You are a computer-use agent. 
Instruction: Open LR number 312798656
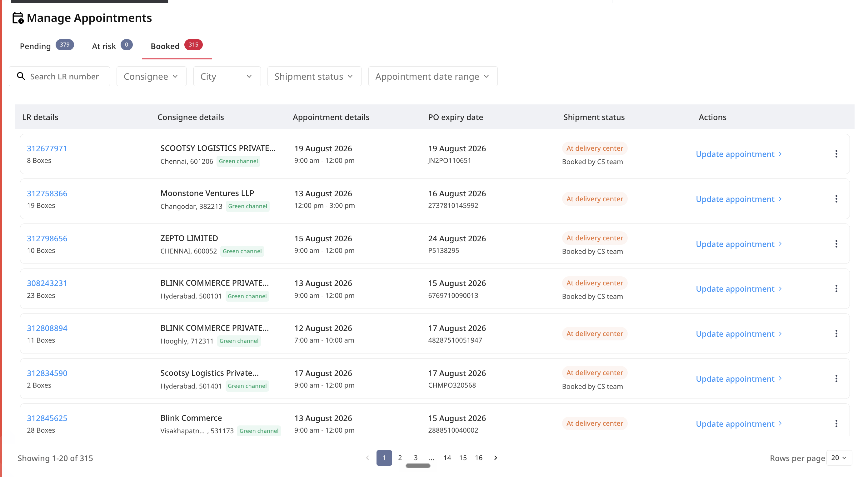click(47, 238)
